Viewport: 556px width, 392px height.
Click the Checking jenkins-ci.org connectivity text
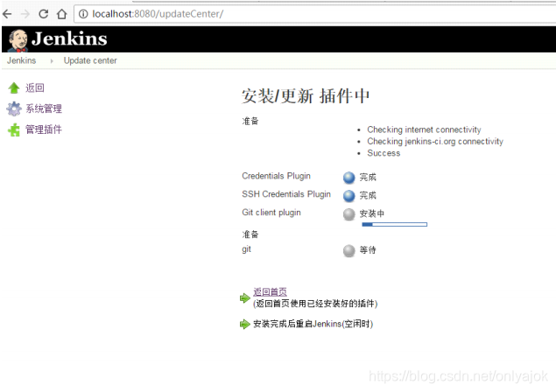435,141
